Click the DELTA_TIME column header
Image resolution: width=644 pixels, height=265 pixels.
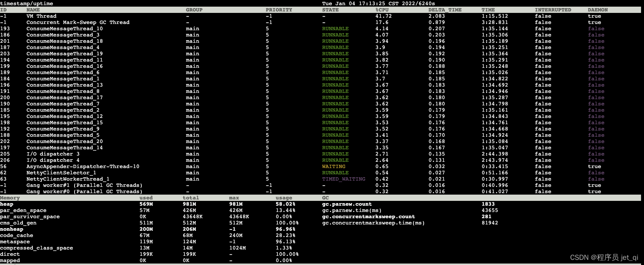[445, 10]
